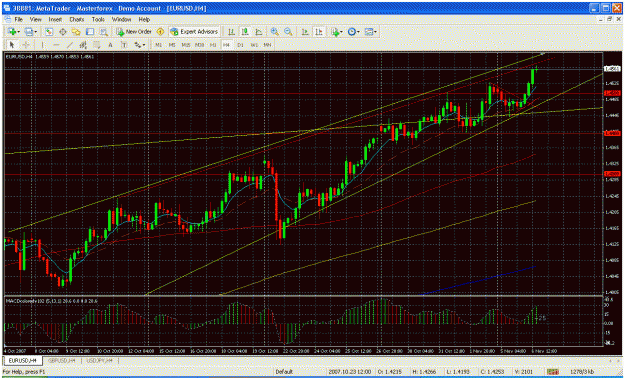
Task: Show the Navigator panel (star folder icon)
Action: (x=76, y=32)
